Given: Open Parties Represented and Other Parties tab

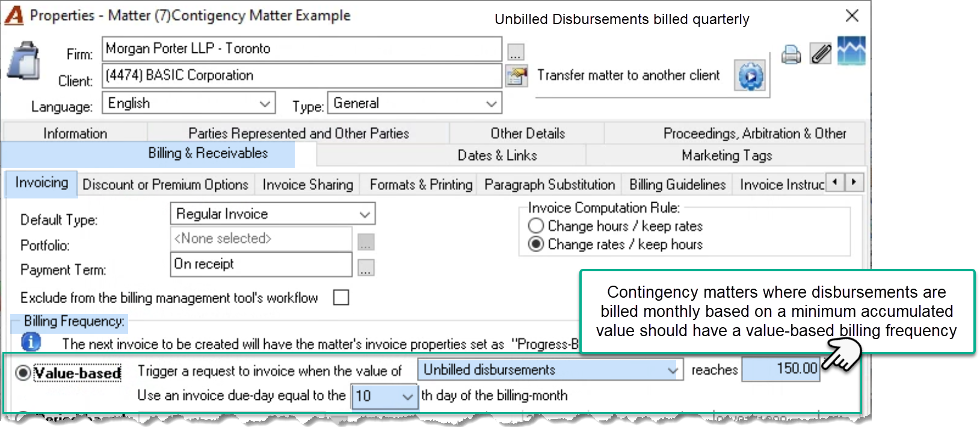Looking at the screenshot, I should [x=298, y=134].
